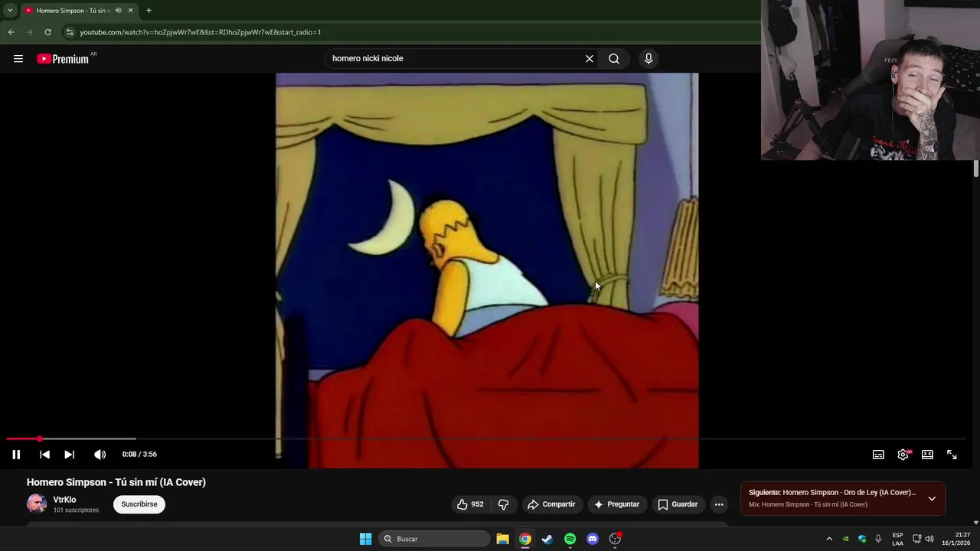Open the VtrKlo channel name link

pos(64,500)
